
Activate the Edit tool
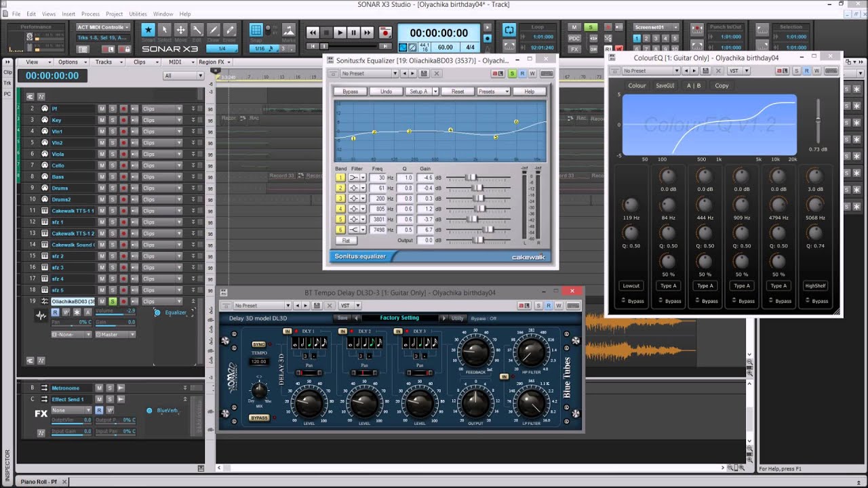[x=197, y=30]
